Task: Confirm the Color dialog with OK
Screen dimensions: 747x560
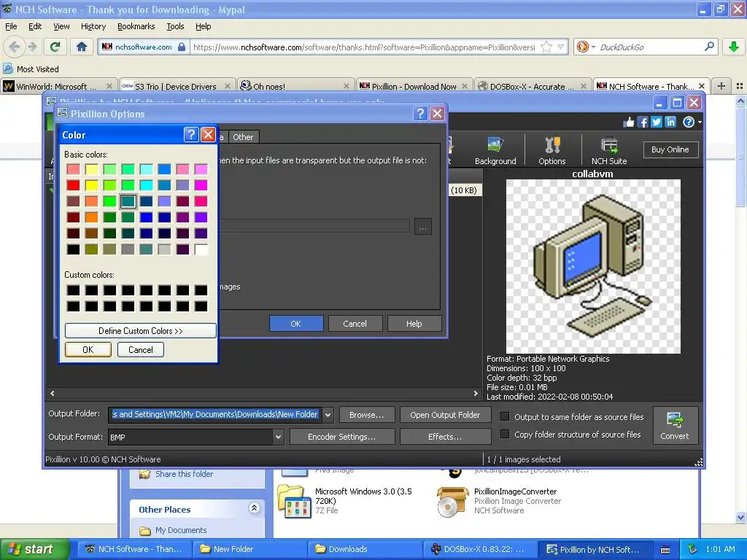Action: (x=88, y=349)
